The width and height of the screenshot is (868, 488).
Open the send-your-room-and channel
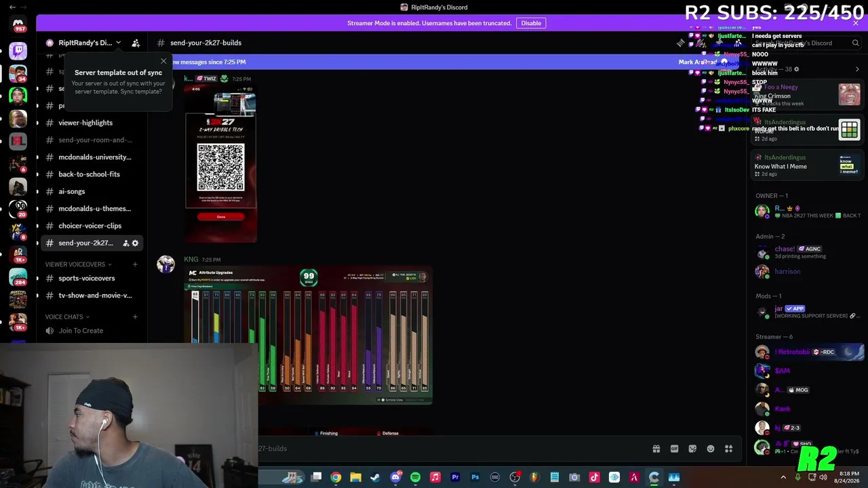(92, 140)
